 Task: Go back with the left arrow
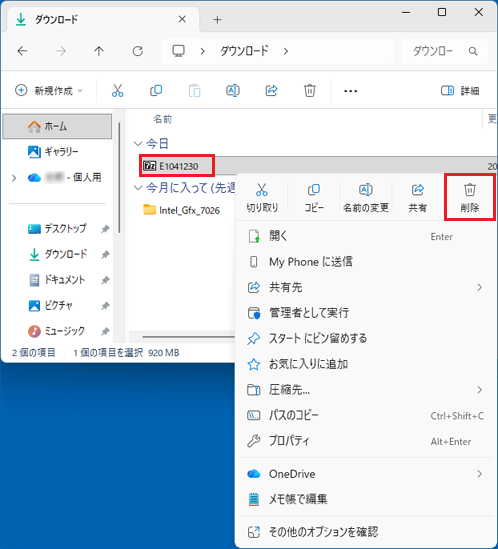pyautogui.click(x=22, y=51)
